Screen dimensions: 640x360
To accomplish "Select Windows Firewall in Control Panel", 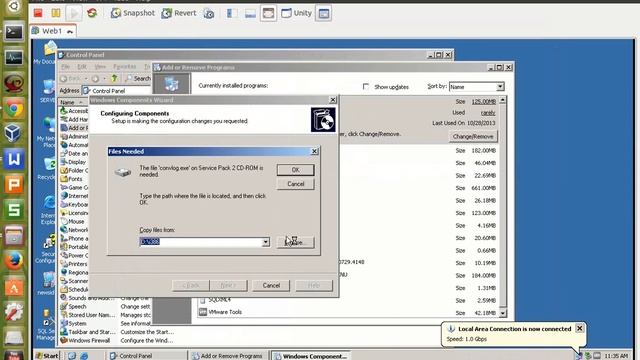I will click(86, 340).
